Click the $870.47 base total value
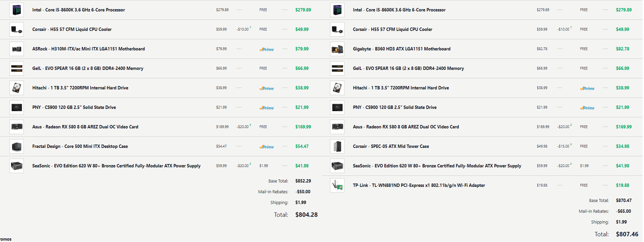This screenshot has width=644, height=242. (624, 201)
